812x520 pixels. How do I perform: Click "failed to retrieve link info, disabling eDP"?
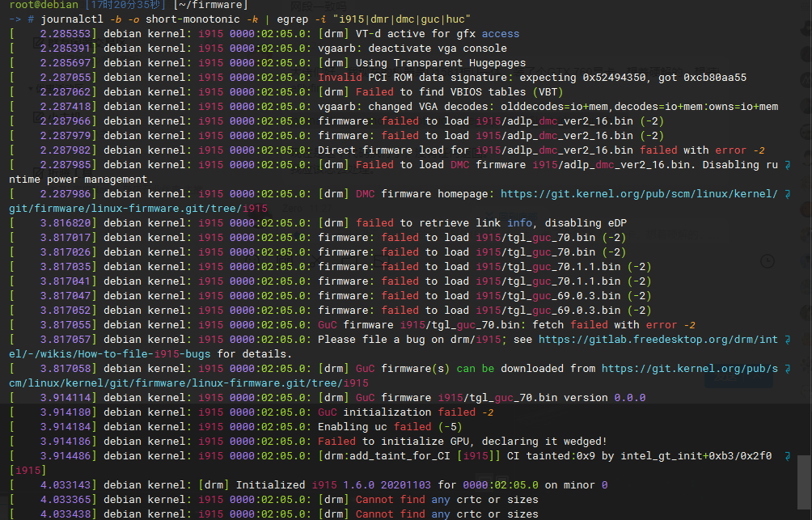coord(491,222)
